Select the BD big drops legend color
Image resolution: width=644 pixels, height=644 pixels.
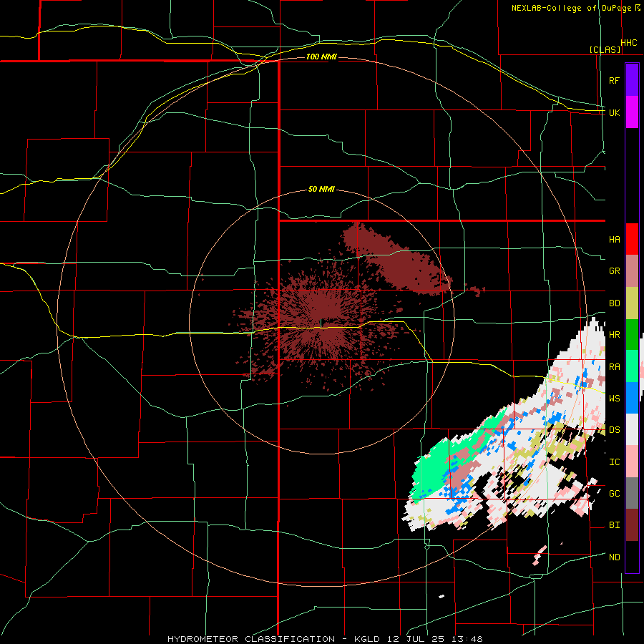point(632,303)
